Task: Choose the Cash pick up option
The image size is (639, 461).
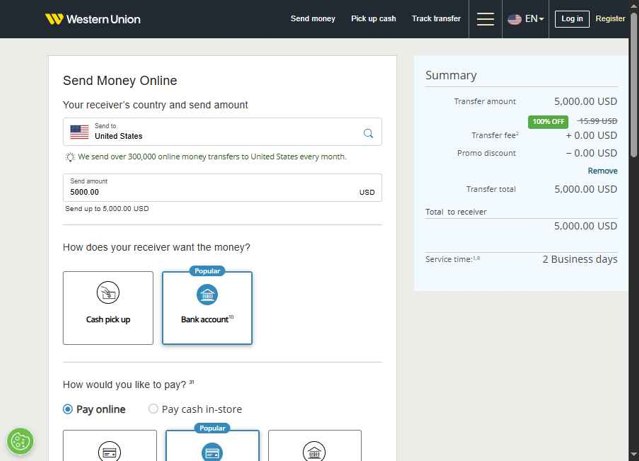Action: [x=108, y=308]
